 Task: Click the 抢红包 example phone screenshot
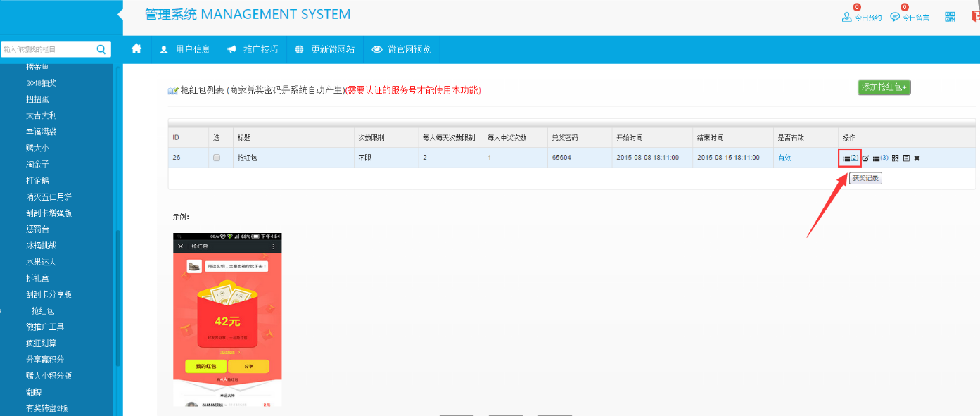pos(227,319)
